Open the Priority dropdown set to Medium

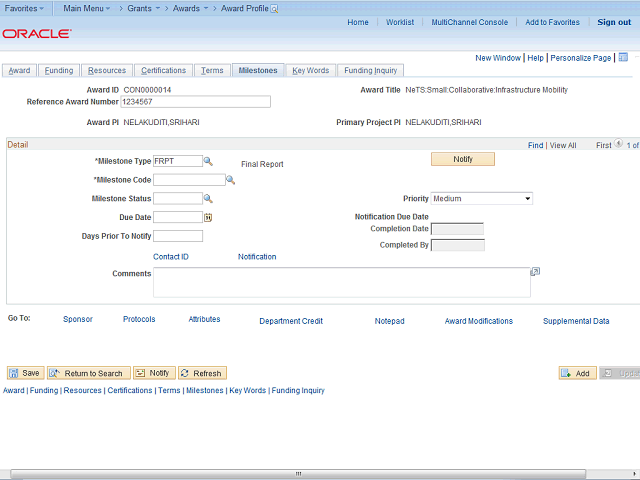point(482,199)
